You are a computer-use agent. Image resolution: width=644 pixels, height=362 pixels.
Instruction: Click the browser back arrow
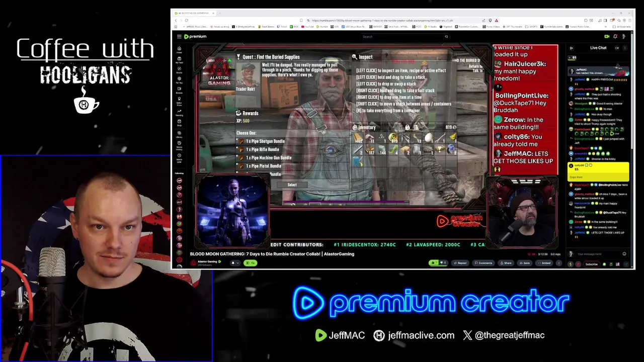click(x=176, y=20)
